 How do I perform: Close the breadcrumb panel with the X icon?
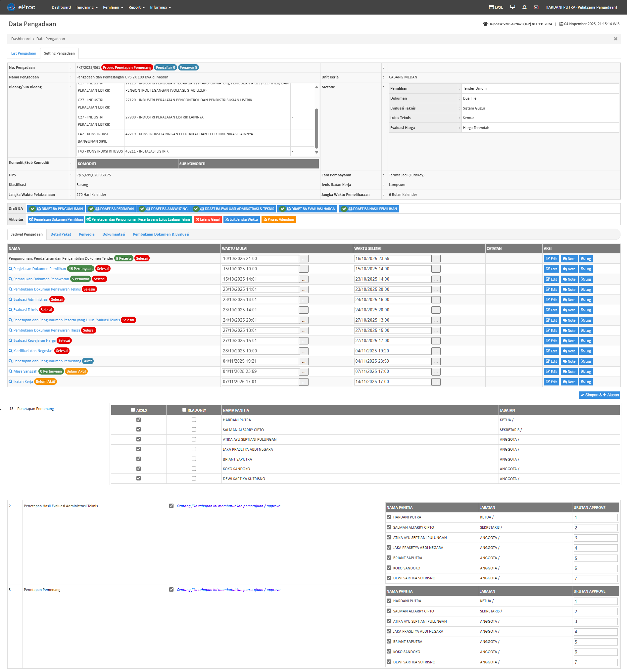click(x=615, y=39)
